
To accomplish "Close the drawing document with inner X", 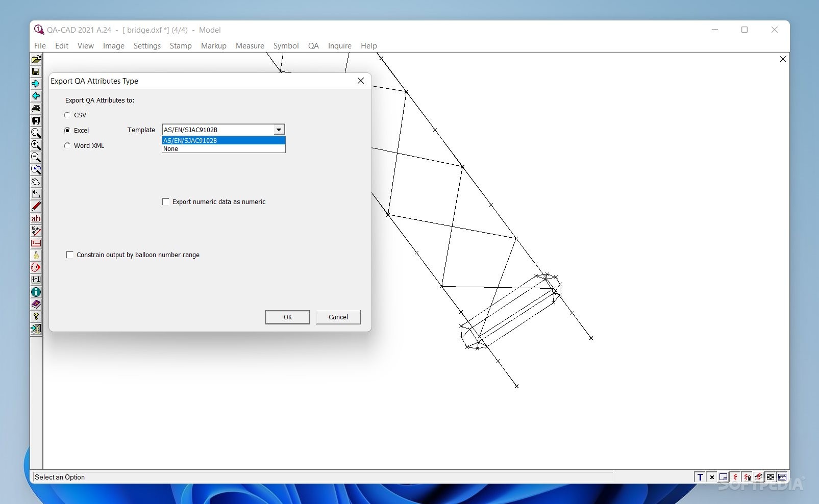I will tap(783, 59).
